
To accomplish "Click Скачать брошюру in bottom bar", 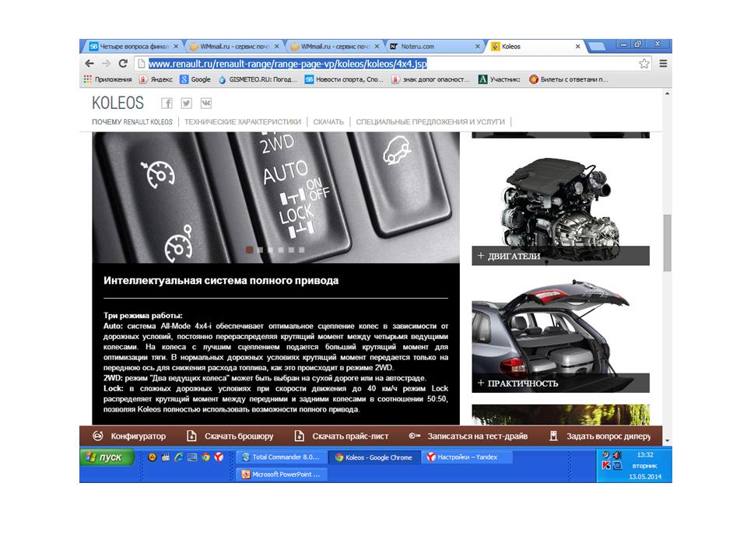I will [x=230, y=436].
